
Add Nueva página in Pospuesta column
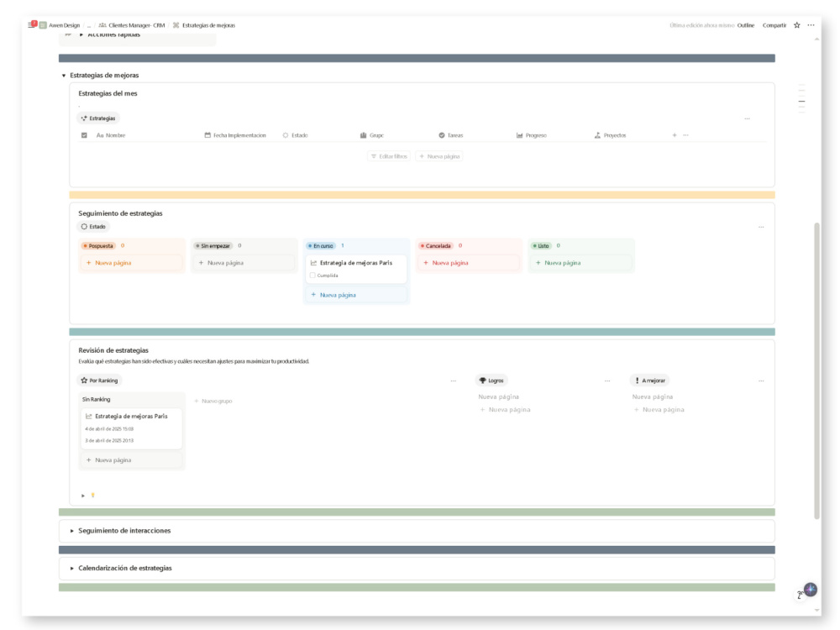tap(132, 263)
